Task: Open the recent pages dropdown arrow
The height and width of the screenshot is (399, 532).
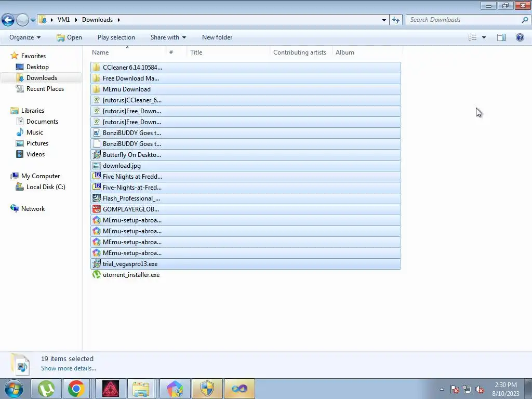Action: 33,20
